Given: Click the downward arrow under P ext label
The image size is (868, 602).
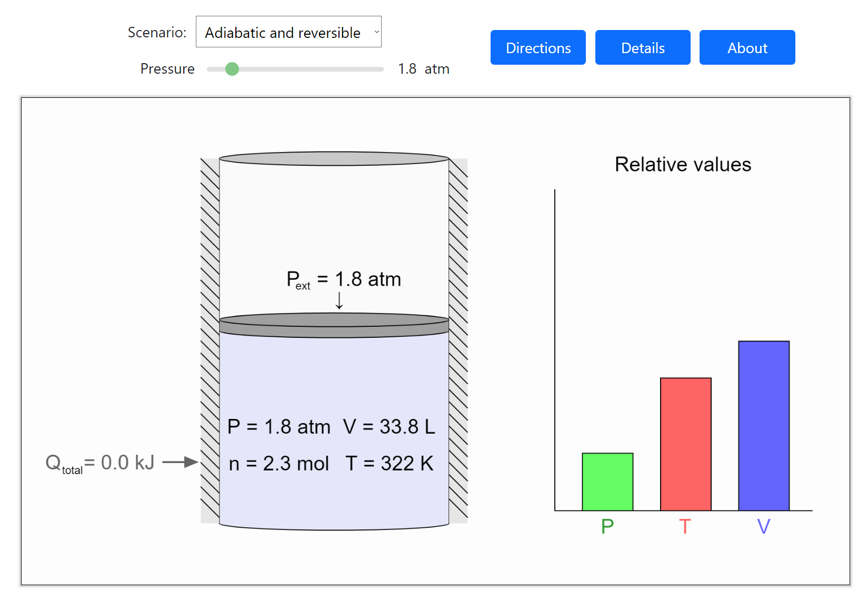Looking at the screenshot, I should pyautogui.click(x=340, y=300).
